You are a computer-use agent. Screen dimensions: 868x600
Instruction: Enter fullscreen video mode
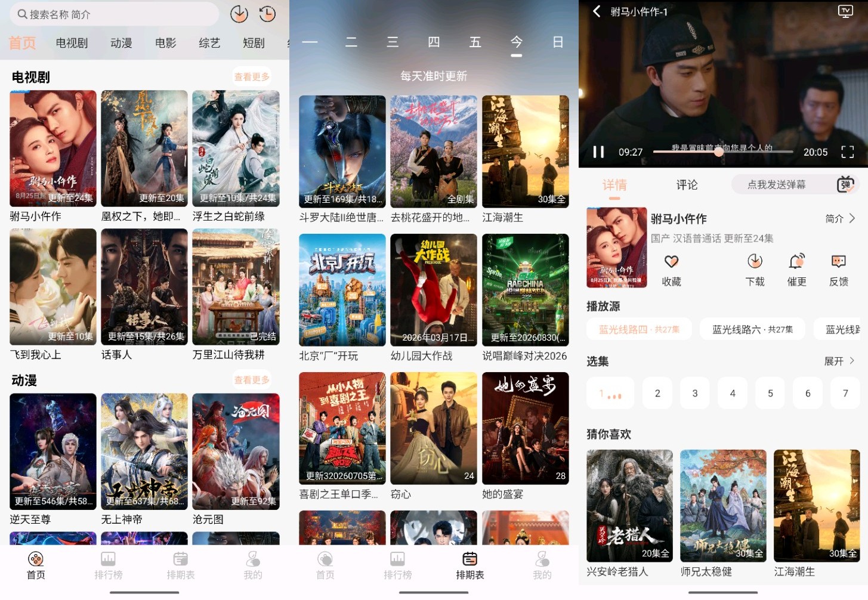click(x=847, y=152)
